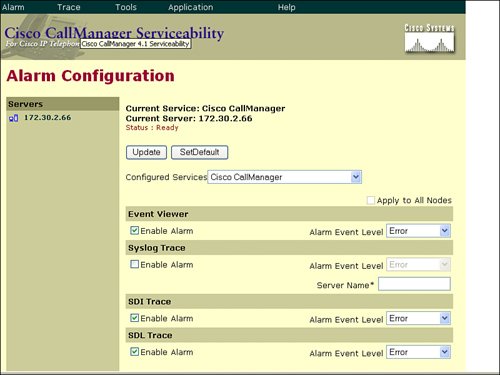The image size is (500, 375).
Task: Click the Update button
Action: point(146,152)
